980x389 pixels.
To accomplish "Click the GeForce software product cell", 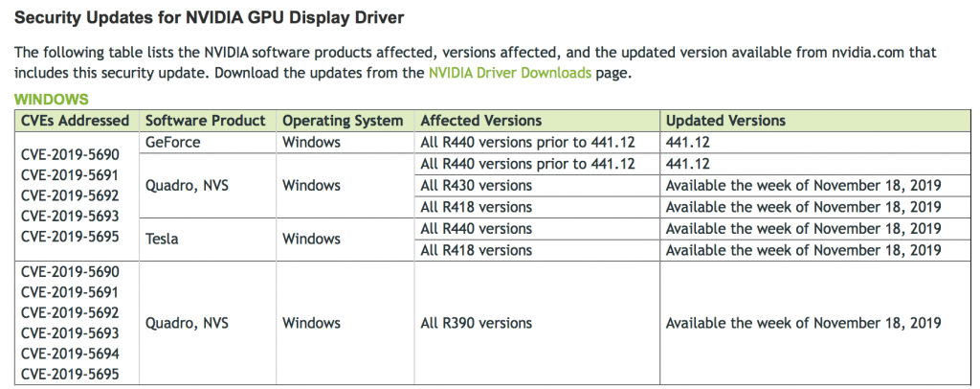I will (208, 143).
